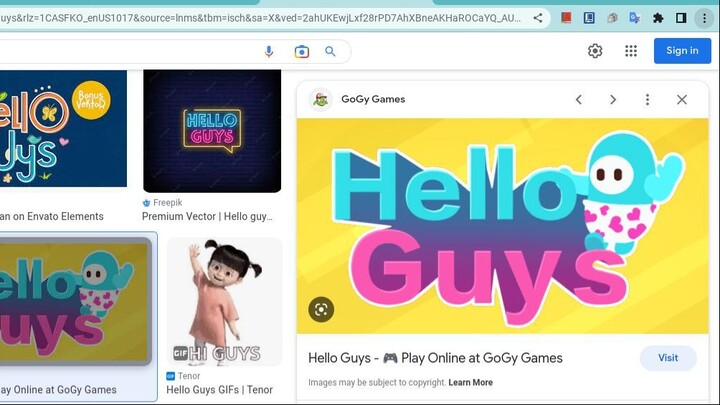
Task: Sign in to Google account
Action: point(682,51)
